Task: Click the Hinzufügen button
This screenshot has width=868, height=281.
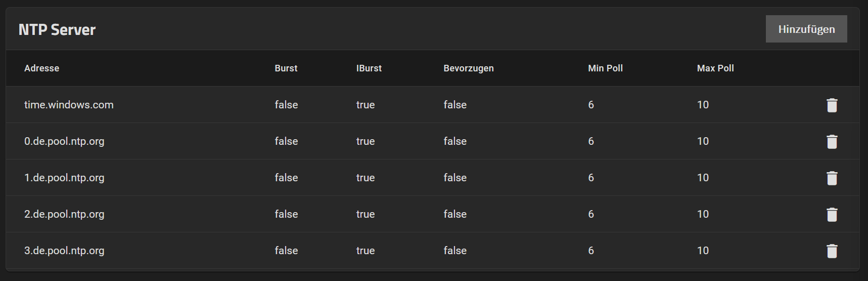Action: [806, 29]
